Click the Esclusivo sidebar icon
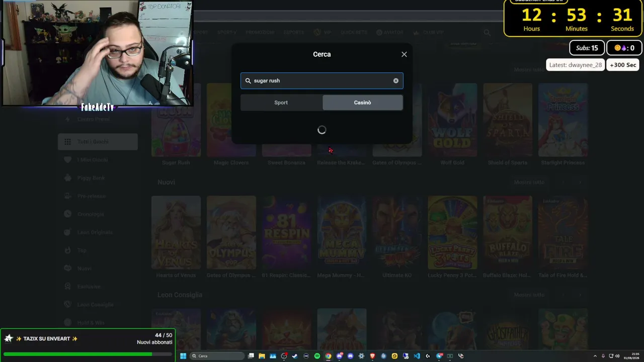Image resolution: width=644 pixels, height=362 pixels. (67, 287)
